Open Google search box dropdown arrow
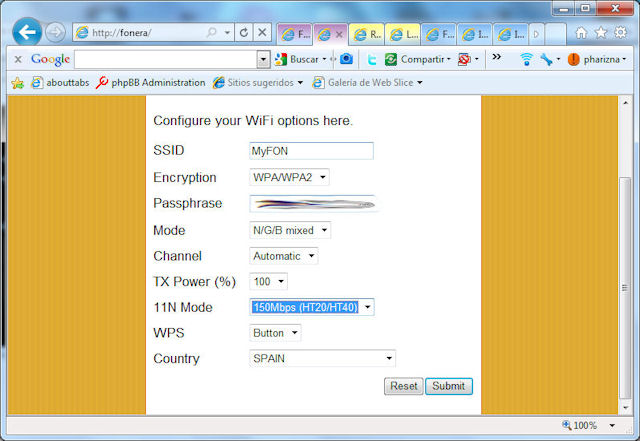Image resolution: width=640 pixels, height=441 pixels. click(x=264, y=60)
